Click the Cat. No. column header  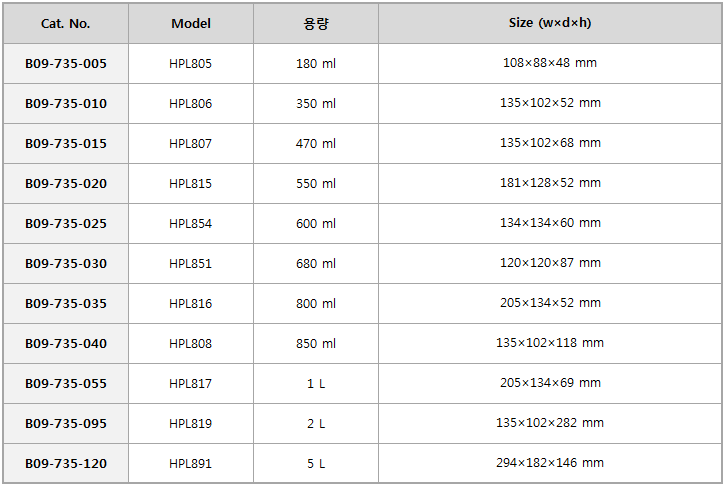coord(66,24)
